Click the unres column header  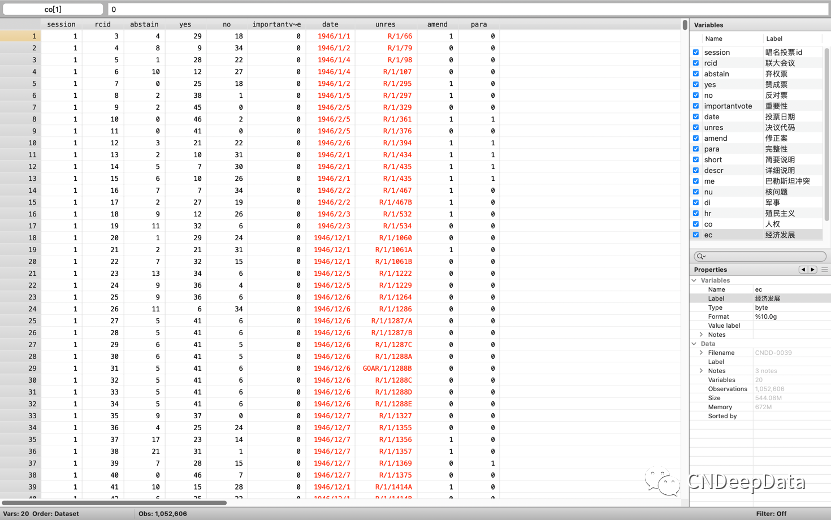(385, 24)
